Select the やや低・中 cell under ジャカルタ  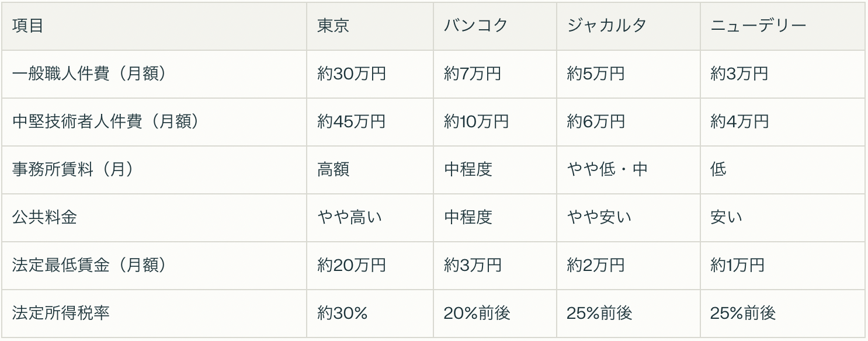607,170
